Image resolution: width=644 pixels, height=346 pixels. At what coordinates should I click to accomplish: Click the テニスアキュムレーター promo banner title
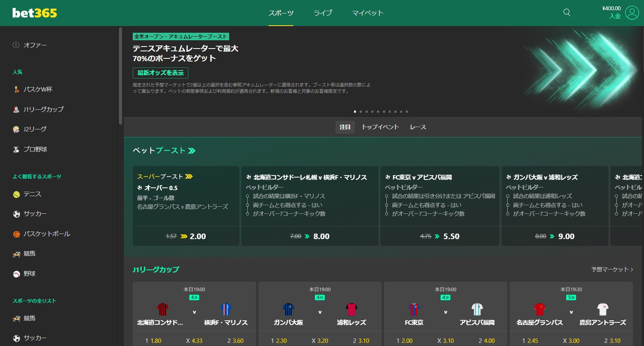pyautogui.click(x=185, y=53)
